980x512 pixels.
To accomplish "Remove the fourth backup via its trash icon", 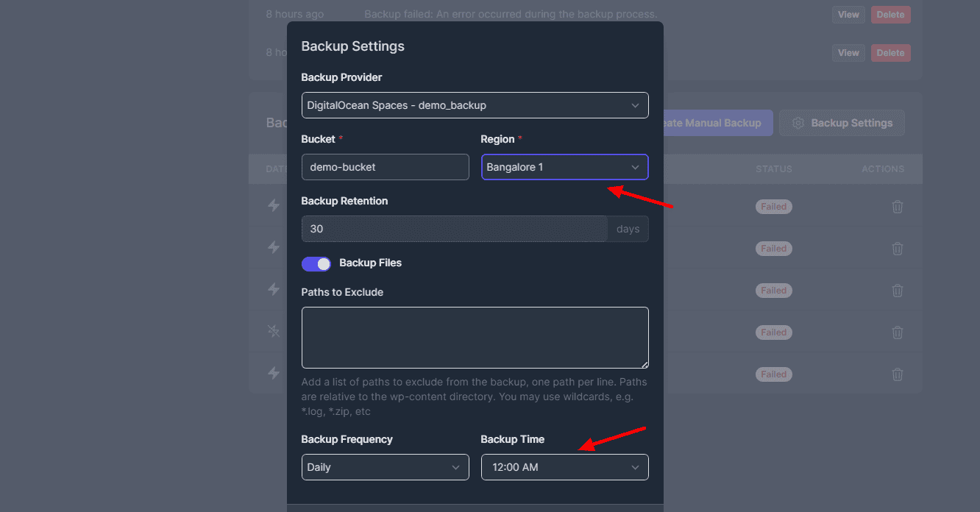I will click(x=897, y=333).
